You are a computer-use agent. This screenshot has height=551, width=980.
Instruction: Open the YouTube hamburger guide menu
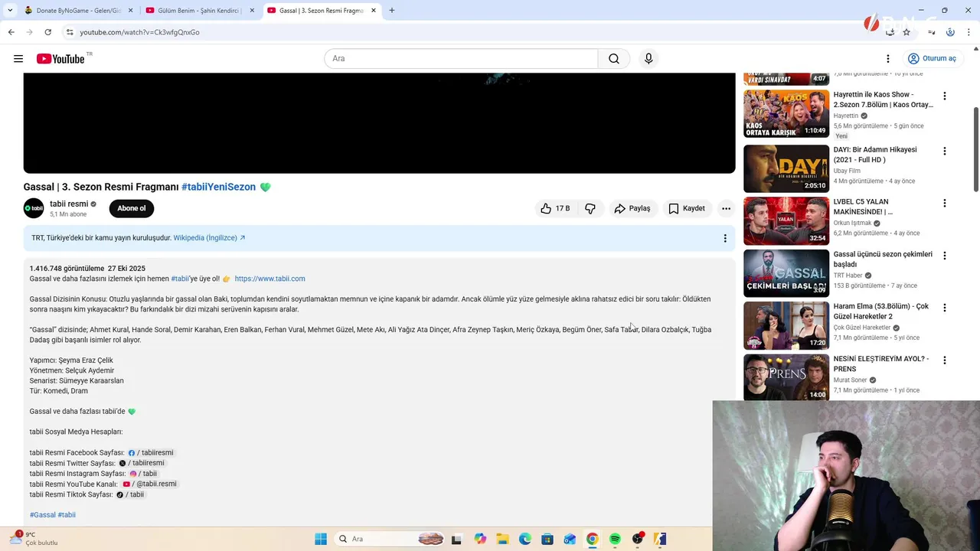pos(18,59)
